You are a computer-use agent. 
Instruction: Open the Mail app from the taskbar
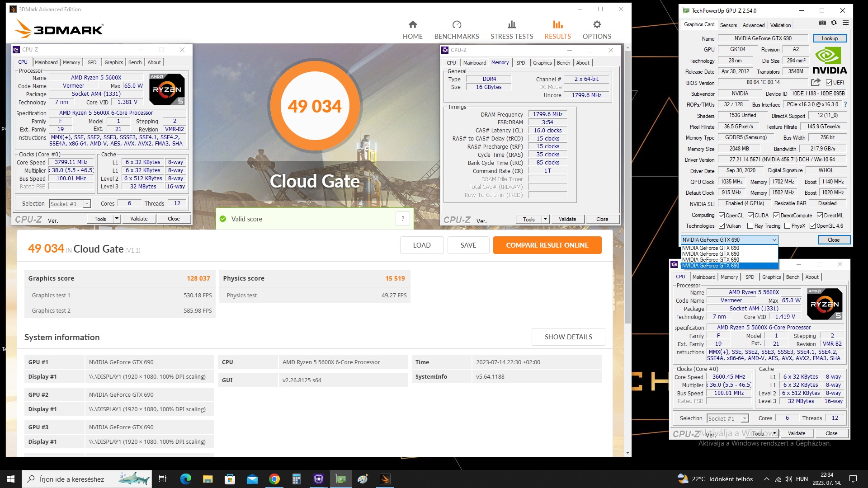(x=252, y=479)
